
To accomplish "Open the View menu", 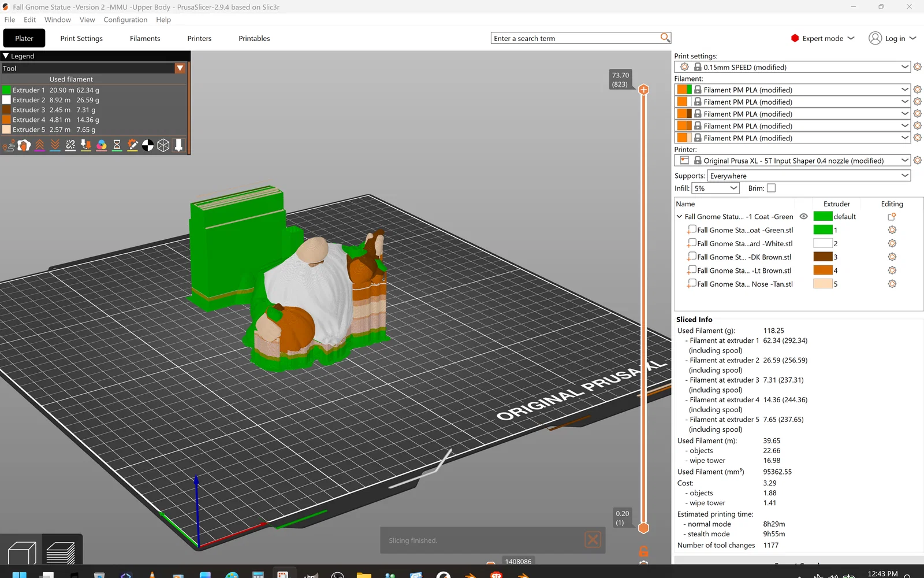I will [87, 20].
